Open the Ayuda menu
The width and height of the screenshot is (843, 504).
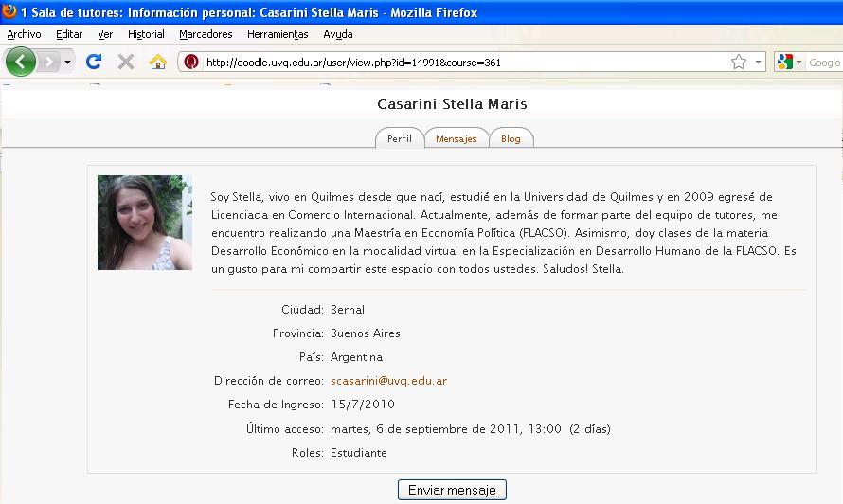(x=337, y=34)
